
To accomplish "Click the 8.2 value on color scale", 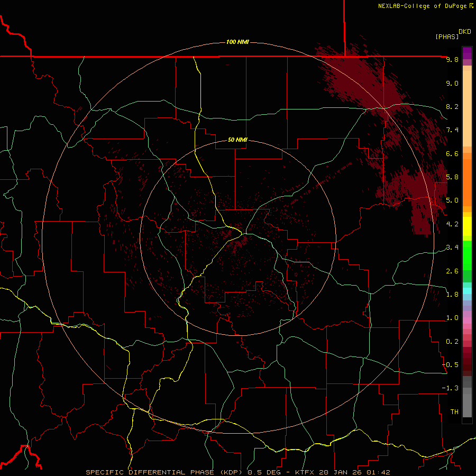I will 452,106.
